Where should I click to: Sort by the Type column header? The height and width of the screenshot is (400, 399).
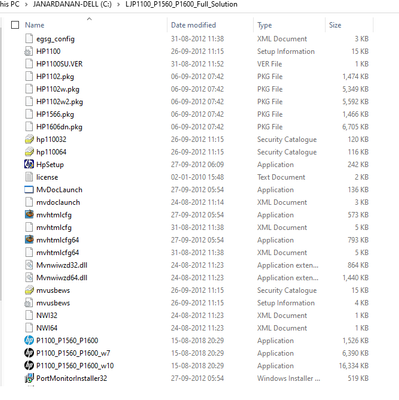click(x=265, y=25)
